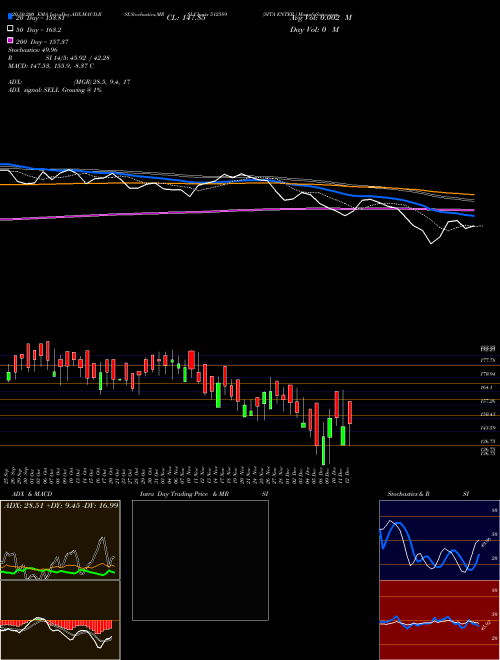Click the blue 20 Day legend swatch

point(11,17)
